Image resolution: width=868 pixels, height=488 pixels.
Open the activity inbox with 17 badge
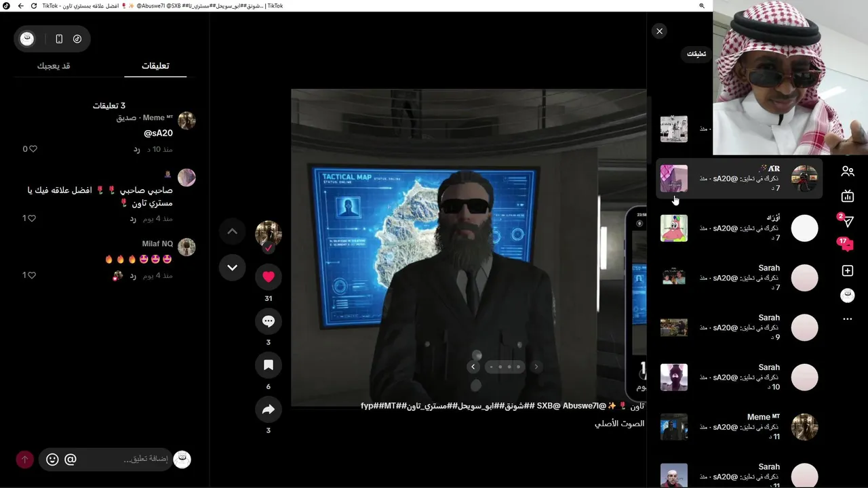pyautogui.click(x=846, y=245)
